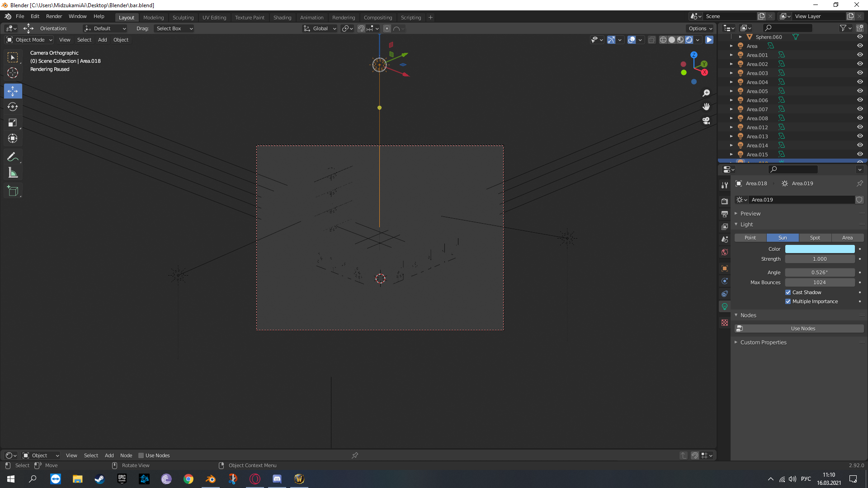The width and height of the screenshot is (868, 488).
Task: Disable Cast Shadow checkbox
Action: (788, 292)
